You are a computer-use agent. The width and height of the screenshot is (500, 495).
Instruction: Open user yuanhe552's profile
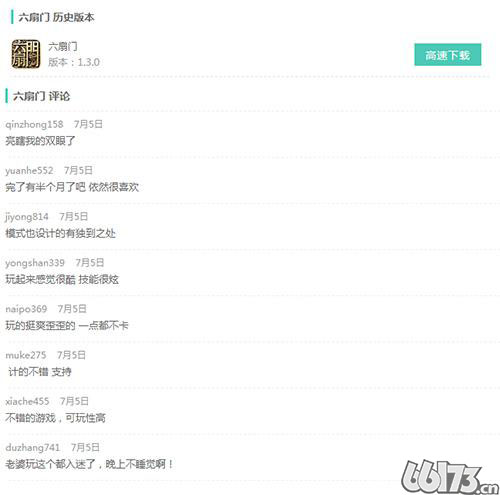pos(29,170)
